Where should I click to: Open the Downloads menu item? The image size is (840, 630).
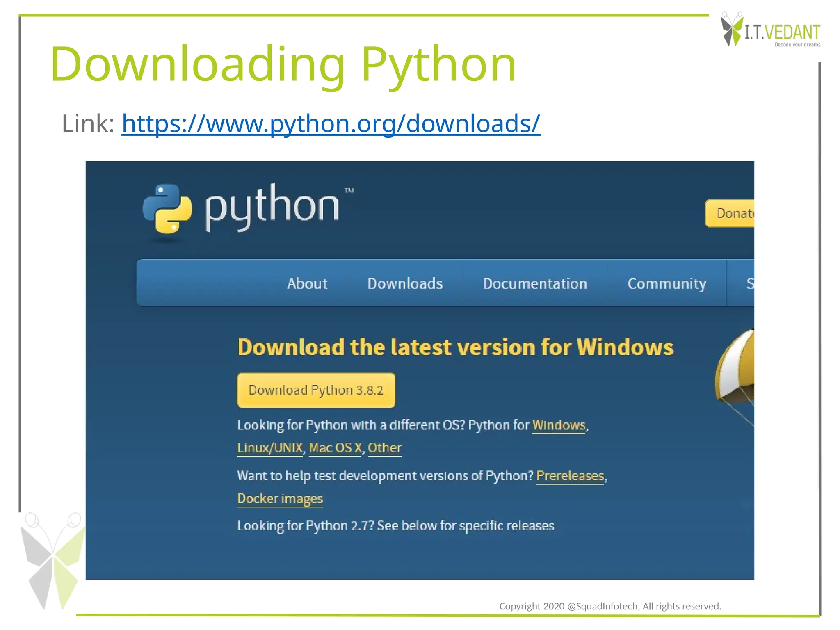point(405,283)
